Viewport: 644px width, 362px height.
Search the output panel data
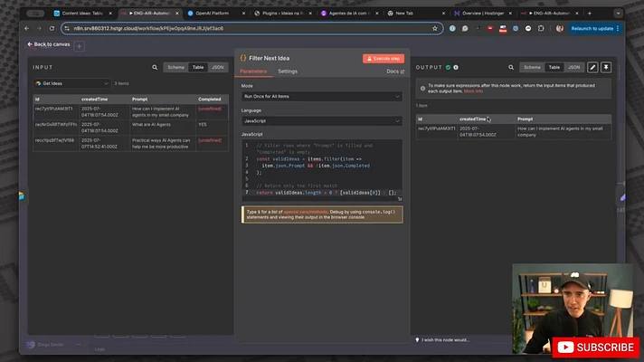click(x=511, y=67)
